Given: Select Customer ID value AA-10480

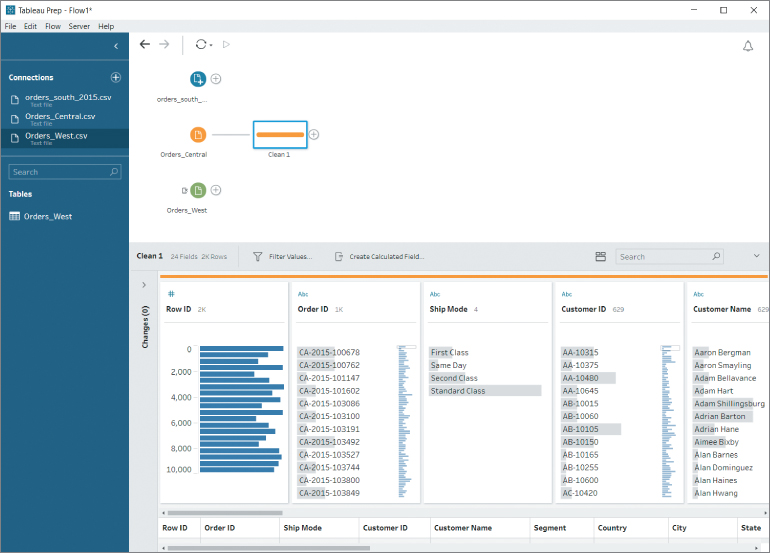Looking at the screenshot, I should [x=588, y=378].
